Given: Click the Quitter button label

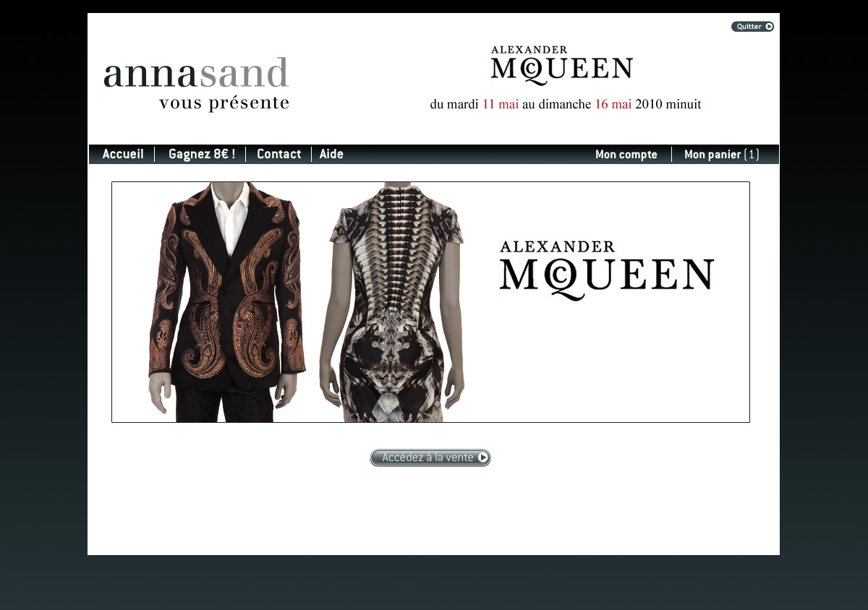Looking at the screenshot, I should pos(749,27).
